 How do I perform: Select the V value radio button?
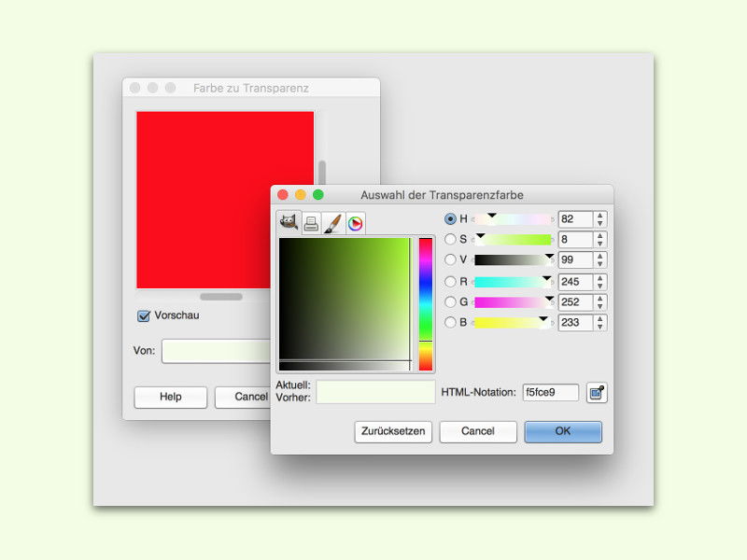[450, 259]
